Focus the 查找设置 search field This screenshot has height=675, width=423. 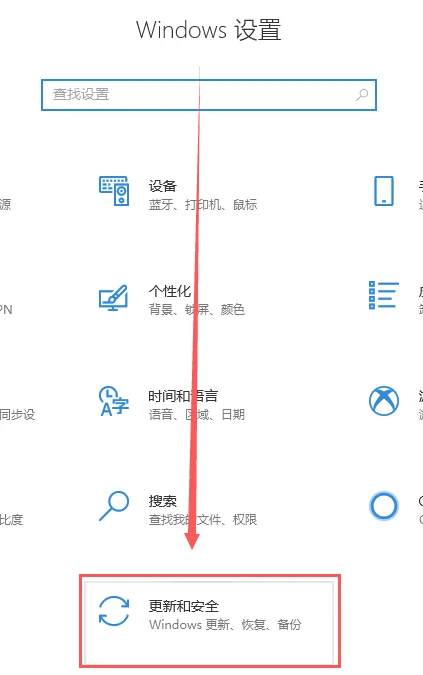point(209,95)
